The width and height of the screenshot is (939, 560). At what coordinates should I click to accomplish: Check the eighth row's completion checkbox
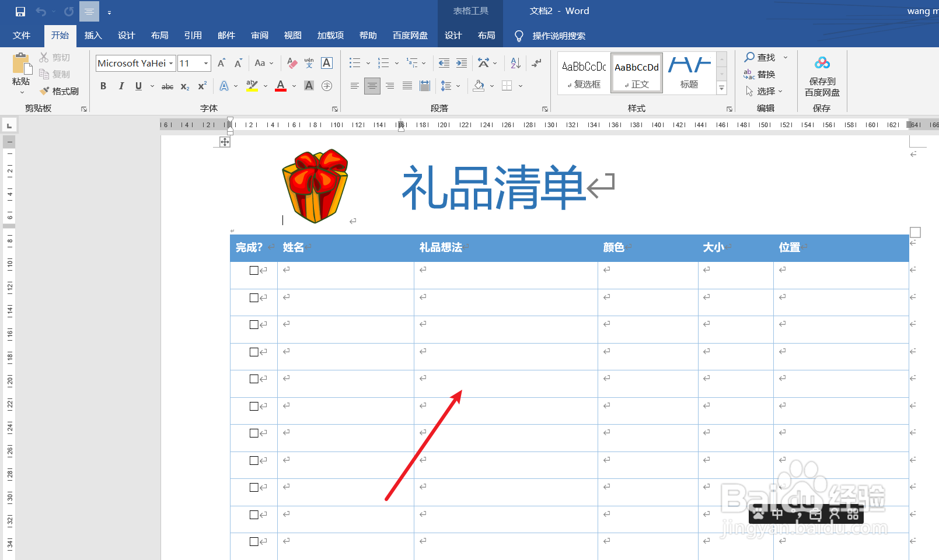254,460
